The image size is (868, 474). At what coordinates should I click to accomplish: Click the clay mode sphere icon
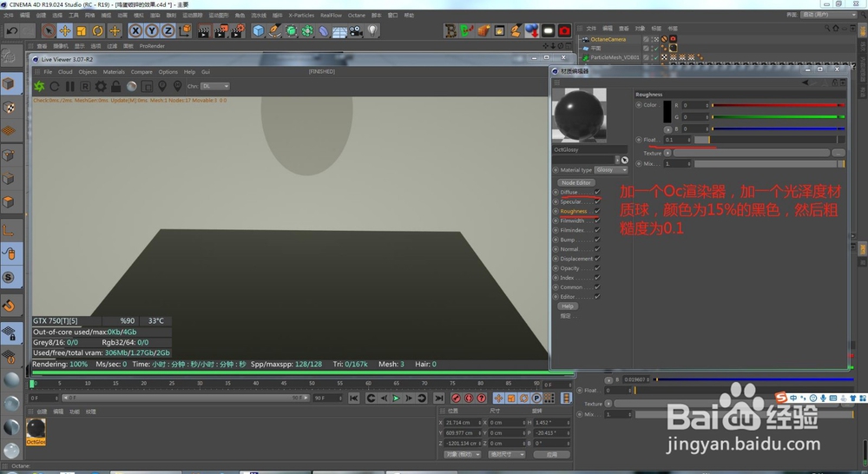tap(132, 87)
